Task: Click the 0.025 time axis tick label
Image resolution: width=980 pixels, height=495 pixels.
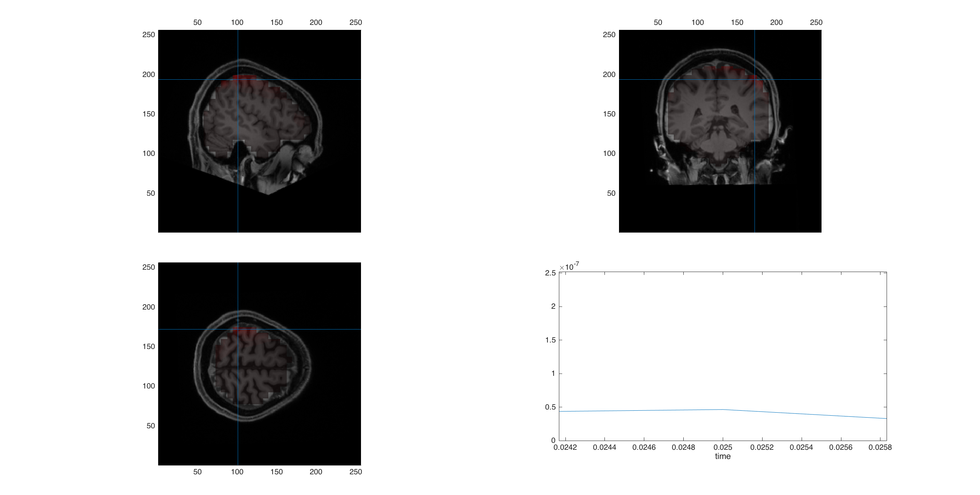Action: tap(723, 447)
